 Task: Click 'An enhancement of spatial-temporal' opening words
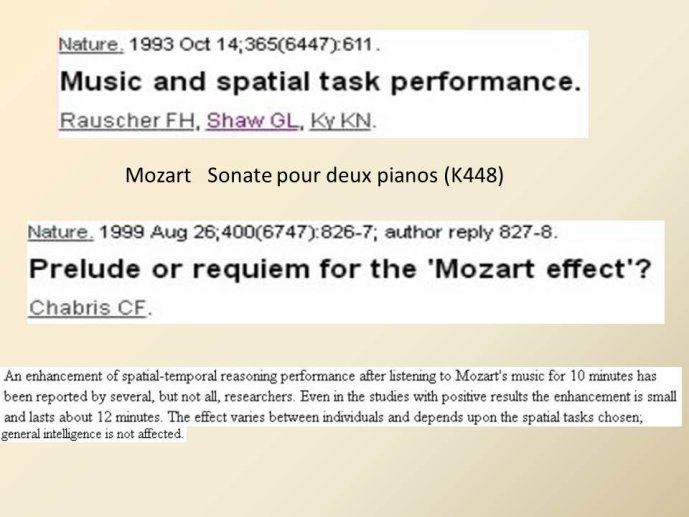110,376
